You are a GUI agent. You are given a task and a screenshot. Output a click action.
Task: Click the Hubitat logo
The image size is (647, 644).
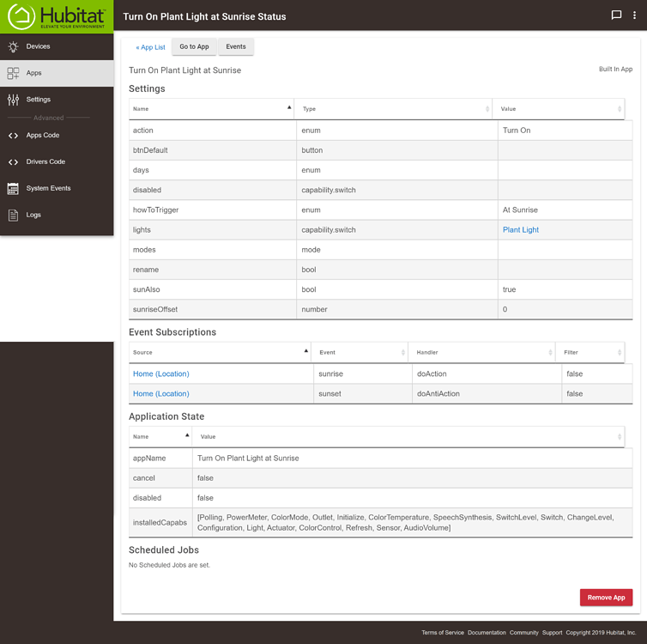(x=57, y=16)
